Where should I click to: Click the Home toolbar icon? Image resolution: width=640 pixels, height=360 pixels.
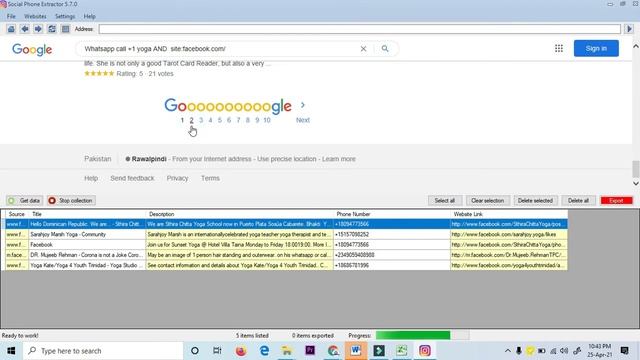point(11,29)
